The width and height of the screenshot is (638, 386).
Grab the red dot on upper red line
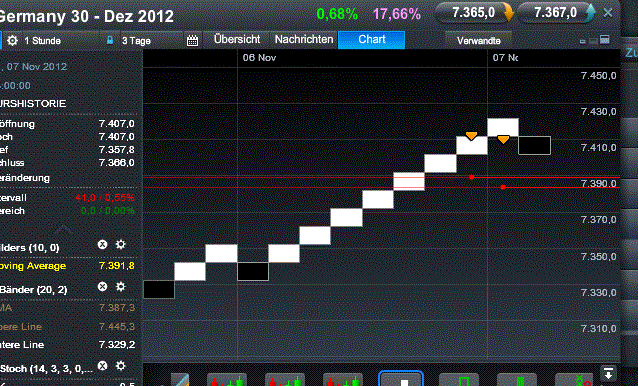click(x=472, y=177)
